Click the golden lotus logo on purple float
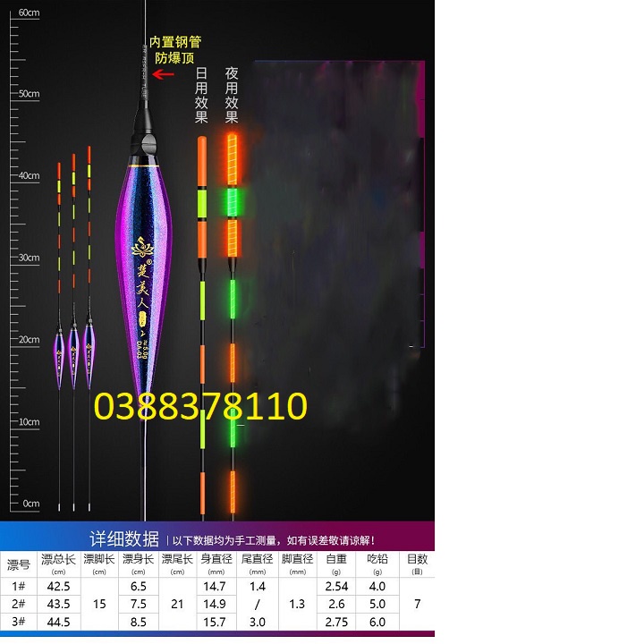 click(143, 246)
